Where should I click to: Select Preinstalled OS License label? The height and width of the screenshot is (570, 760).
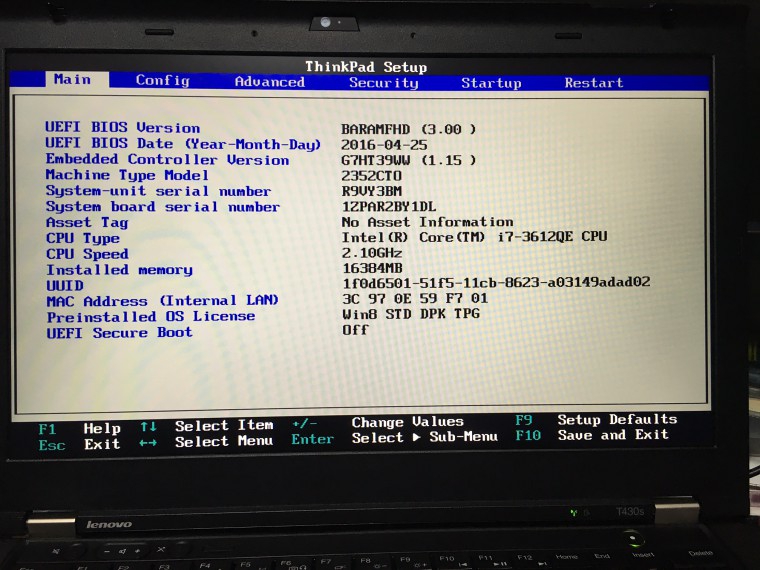(x=151, y=317)
